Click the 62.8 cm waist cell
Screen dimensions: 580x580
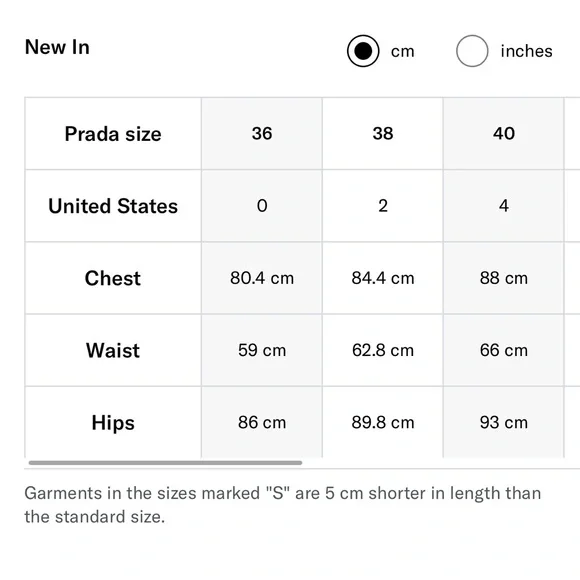point(383,350)
